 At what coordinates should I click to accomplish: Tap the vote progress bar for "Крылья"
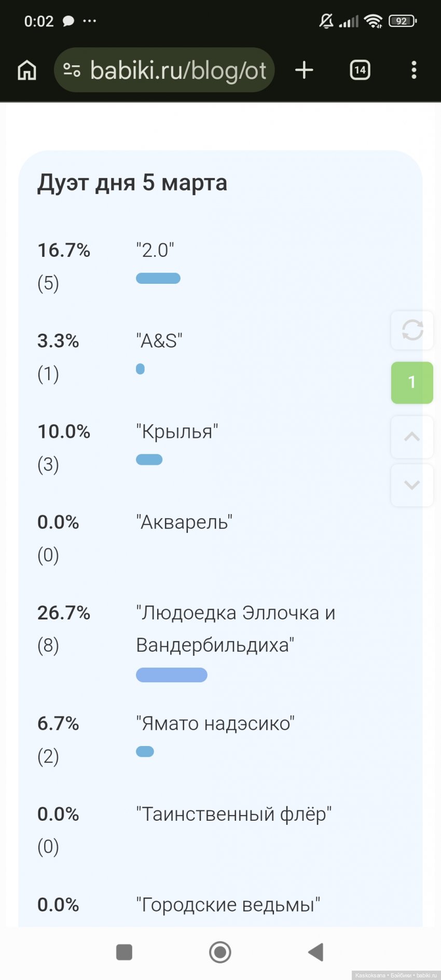pos(149,459)
